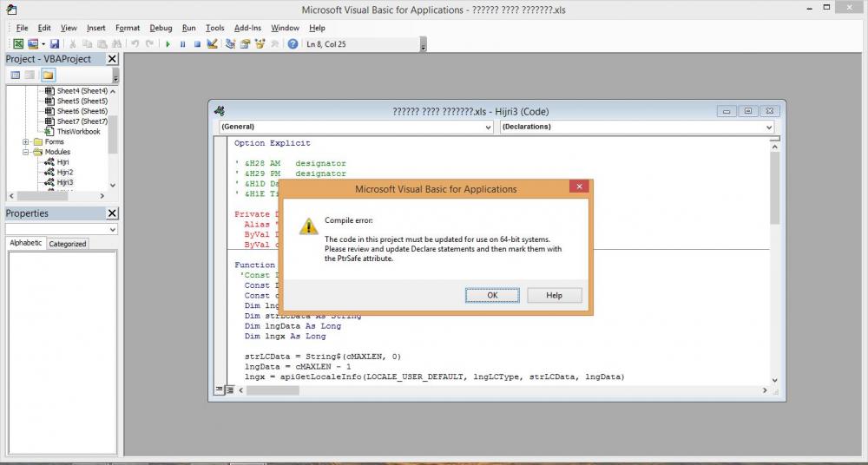This screenshot has width=868, height=465.
Task: Click the Cut scissors icon
Action: pos(73,44)
